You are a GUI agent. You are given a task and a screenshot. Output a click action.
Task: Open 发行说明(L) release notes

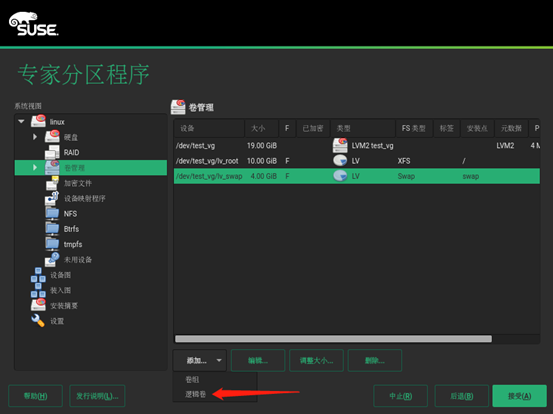click(x=97, y=396)
